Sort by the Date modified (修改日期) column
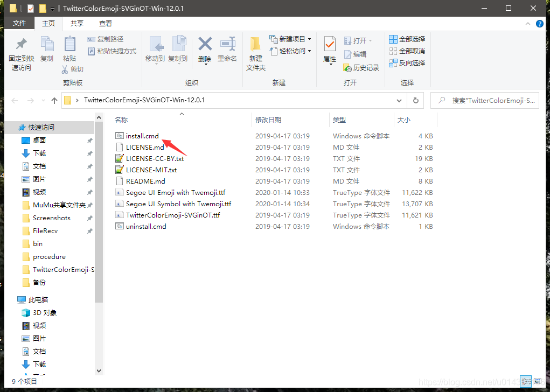This screenshot has height=392, width=550. [x=290, y=120]
